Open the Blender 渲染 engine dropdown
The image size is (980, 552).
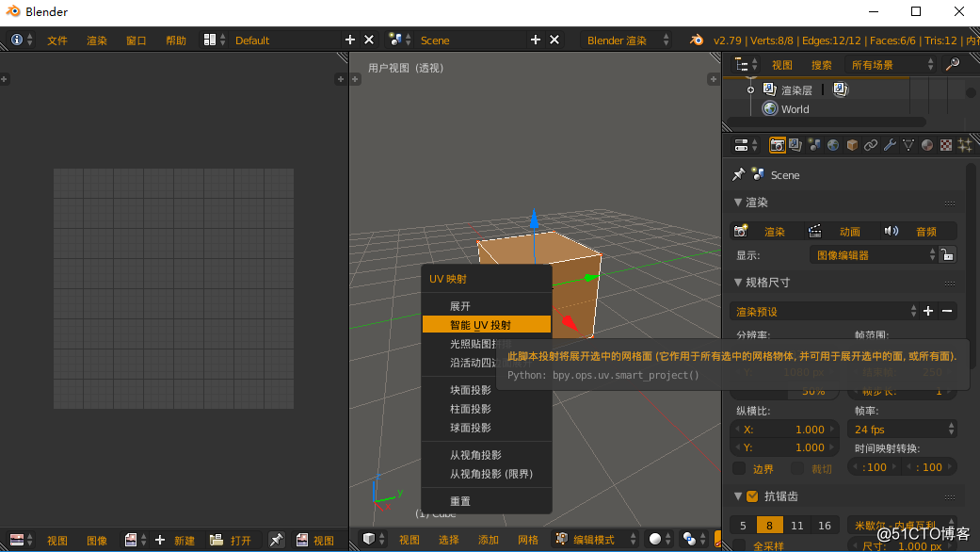pos(627,40)
